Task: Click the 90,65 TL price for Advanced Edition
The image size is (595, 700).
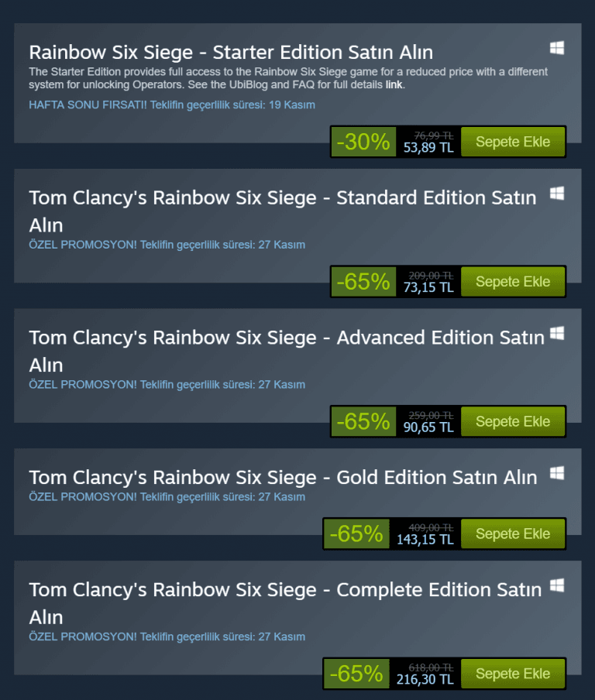Action: pos(428,427)
